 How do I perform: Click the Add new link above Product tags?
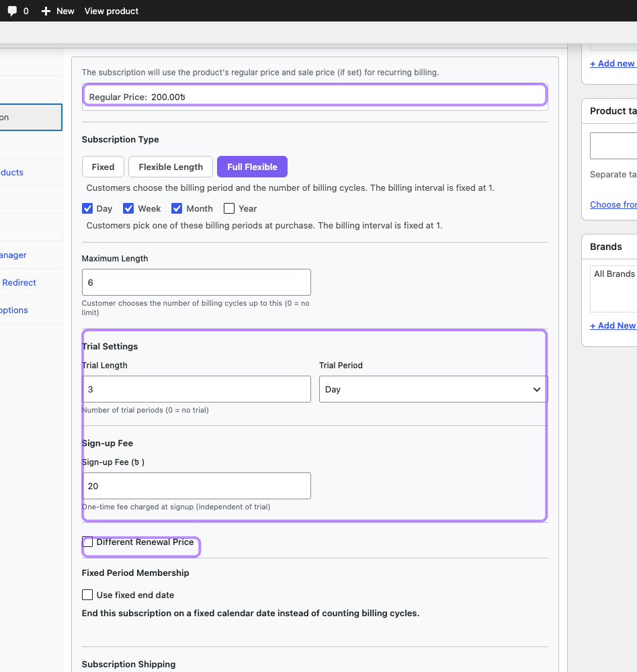click(613, 63)
